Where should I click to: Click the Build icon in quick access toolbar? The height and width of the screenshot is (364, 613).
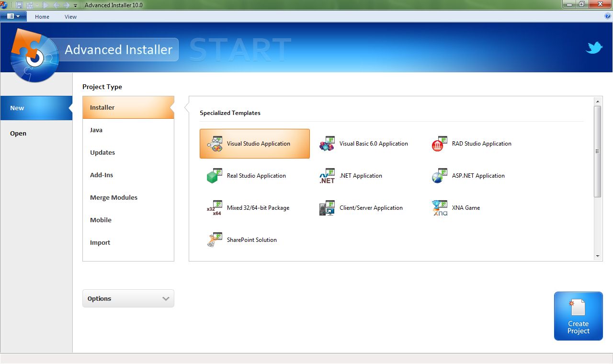(x=30, y=5)
